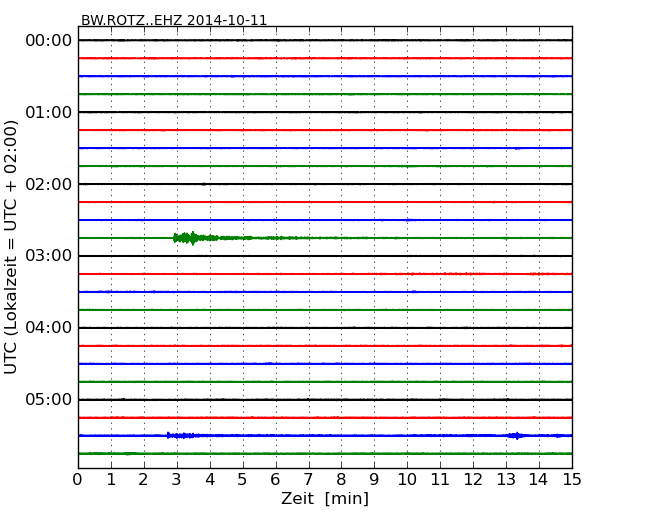
Task: Click the 05:00 time label
Action: pyautogui.click(x=49, y=399)
